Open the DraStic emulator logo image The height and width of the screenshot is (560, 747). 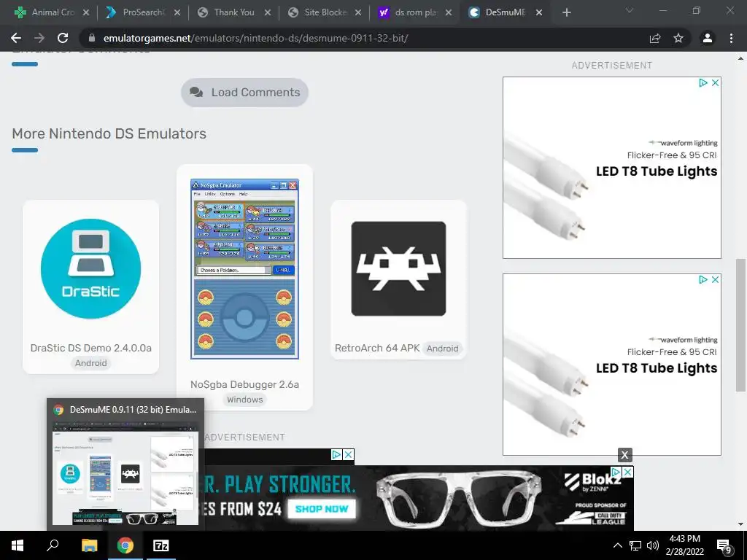click(91, 268)
